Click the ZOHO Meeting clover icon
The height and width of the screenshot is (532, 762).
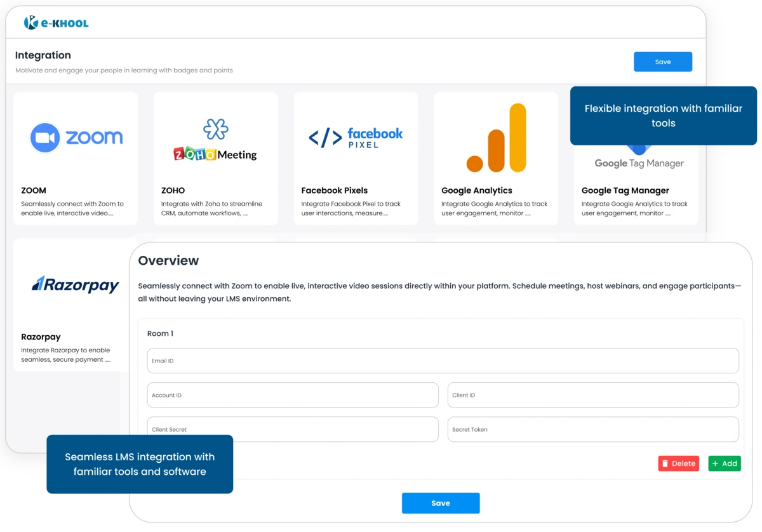point(215,128)
